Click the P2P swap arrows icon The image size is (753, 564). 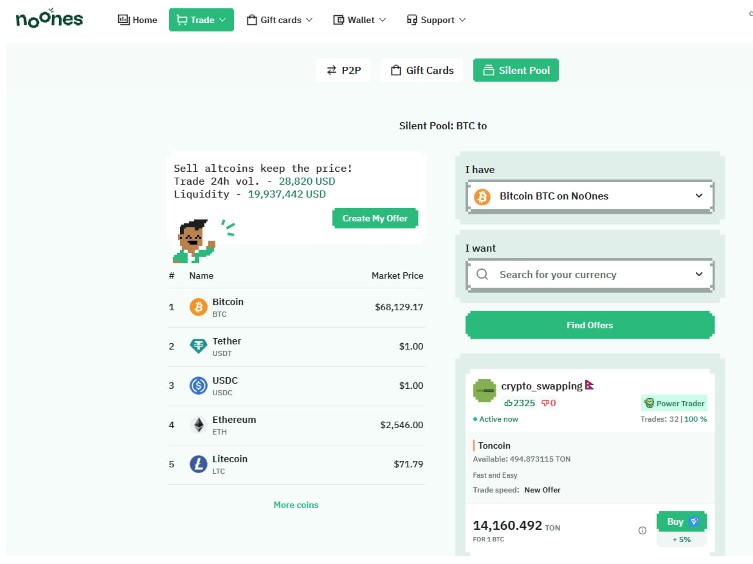[x=331, y=70]
